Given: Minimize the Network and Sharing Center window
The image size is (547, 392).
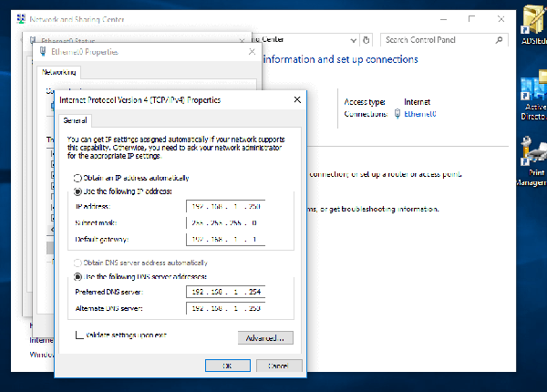Looking at the screenshot, I should pyautogui.click(x=443, y=19).
